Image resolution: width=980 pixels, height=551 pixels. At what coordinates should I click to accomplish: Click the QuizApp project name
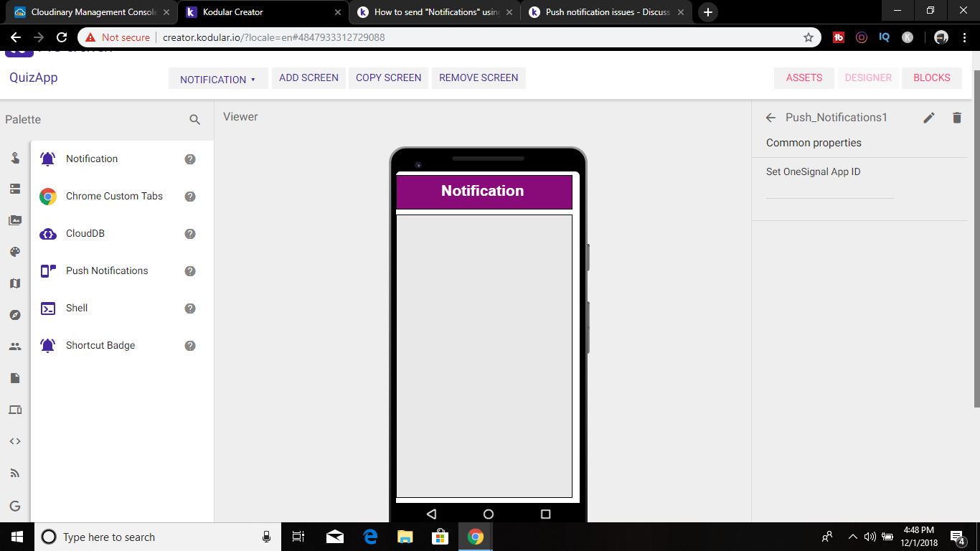point(34,78)
